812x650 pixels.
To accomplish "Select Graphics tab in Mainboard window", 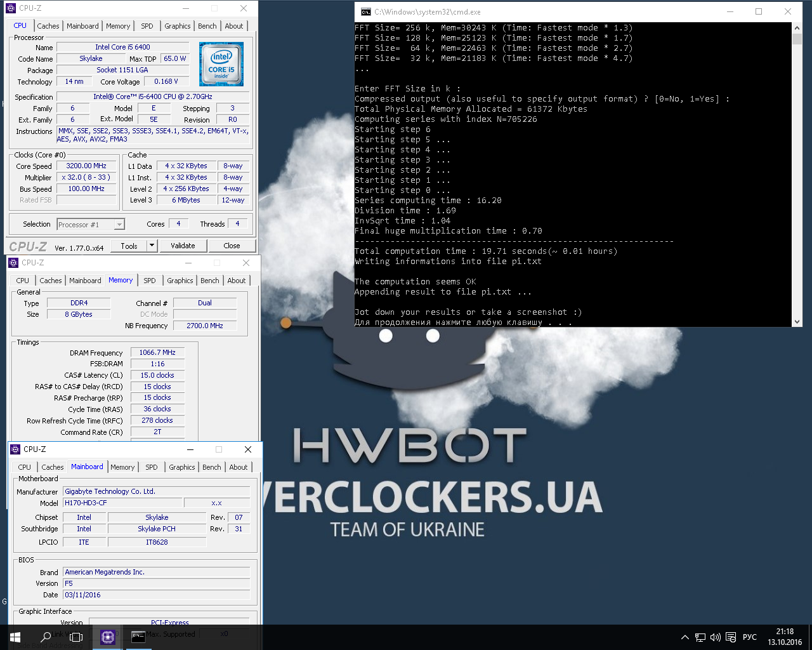I will coord(181,467).
